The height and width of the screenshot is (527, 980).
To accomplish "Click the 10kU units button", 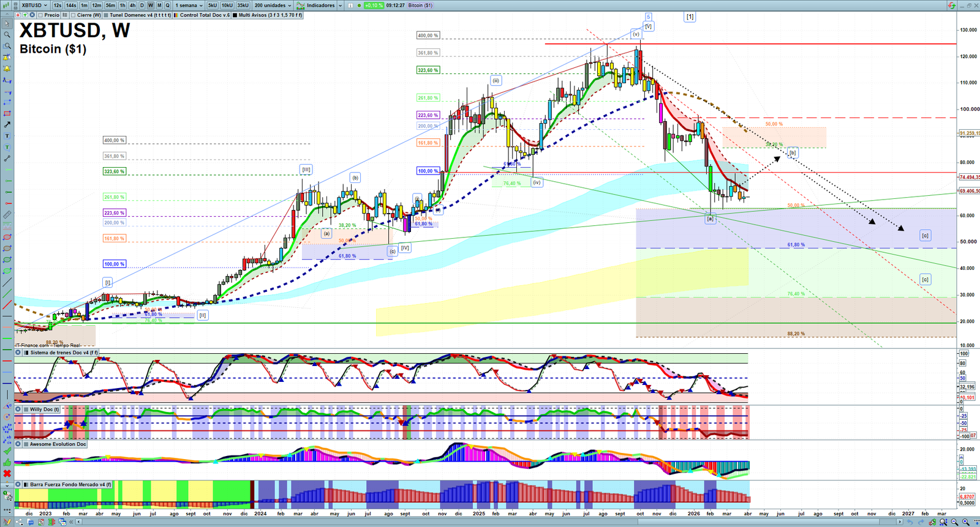I will click(227, 6).
